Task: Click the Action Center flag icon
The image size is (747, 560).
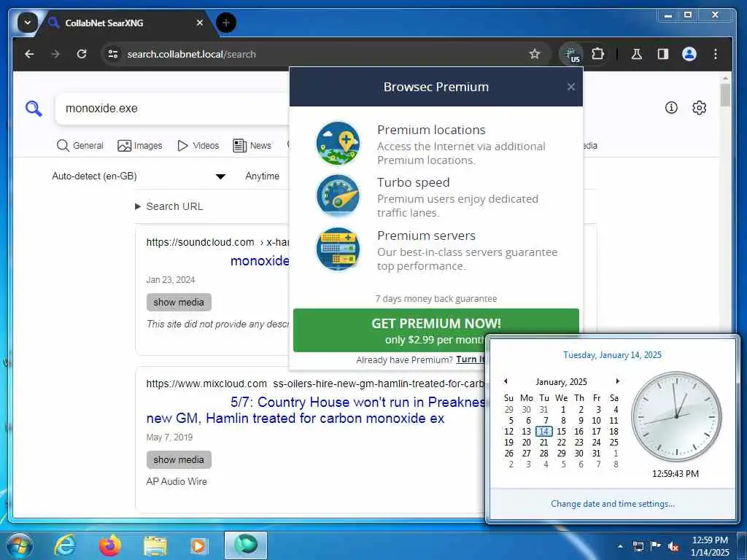Action: coord(655,546)
